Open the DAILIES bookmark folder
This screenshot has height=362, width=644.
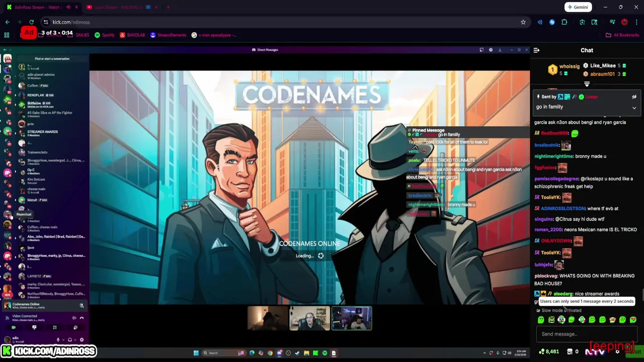click(78, 35)
